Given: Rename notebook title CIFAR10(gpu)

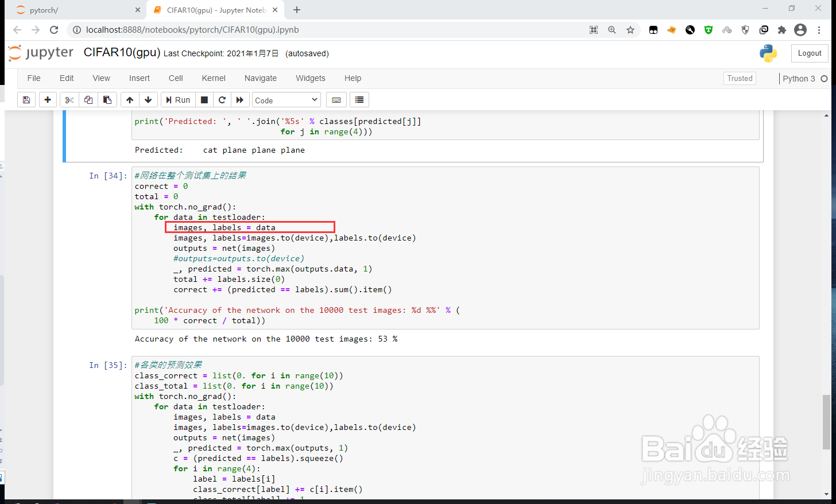Looking at the screenshot, I should point(122,52).
